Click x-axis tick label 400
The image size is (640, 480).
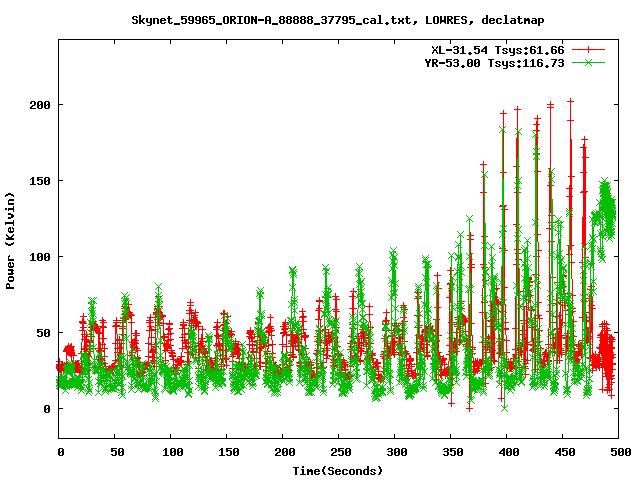tap(509, 452)
